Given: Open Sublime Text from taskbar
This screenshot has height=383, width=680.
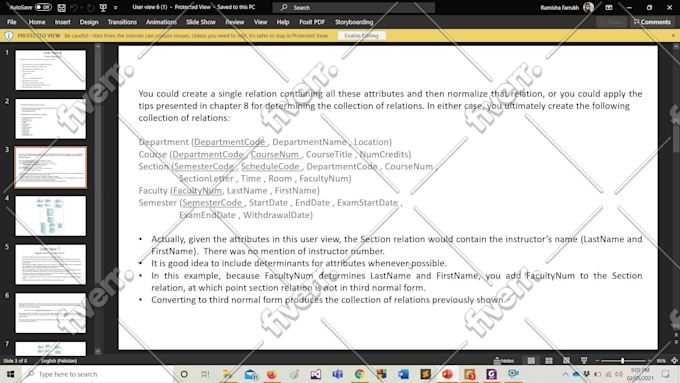Looking at the screenshot, I should pyautogui.click(x=425, y=374).
